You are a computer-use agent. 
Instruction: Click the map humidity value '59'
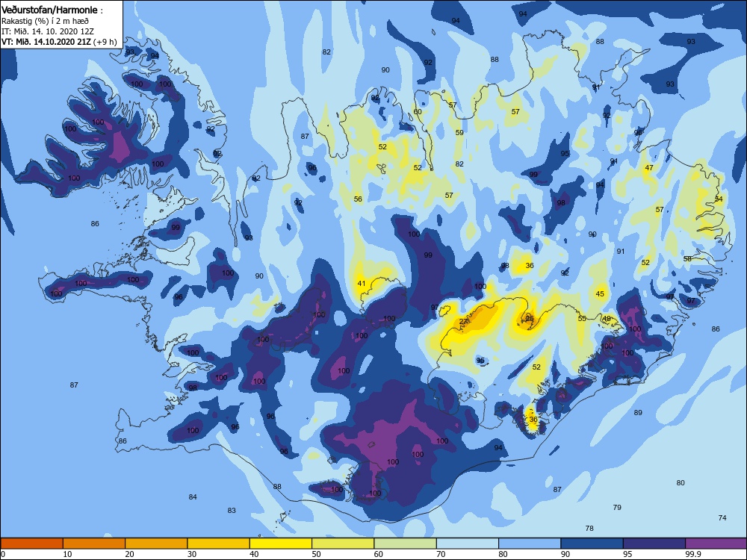click(x=459, y=132)
